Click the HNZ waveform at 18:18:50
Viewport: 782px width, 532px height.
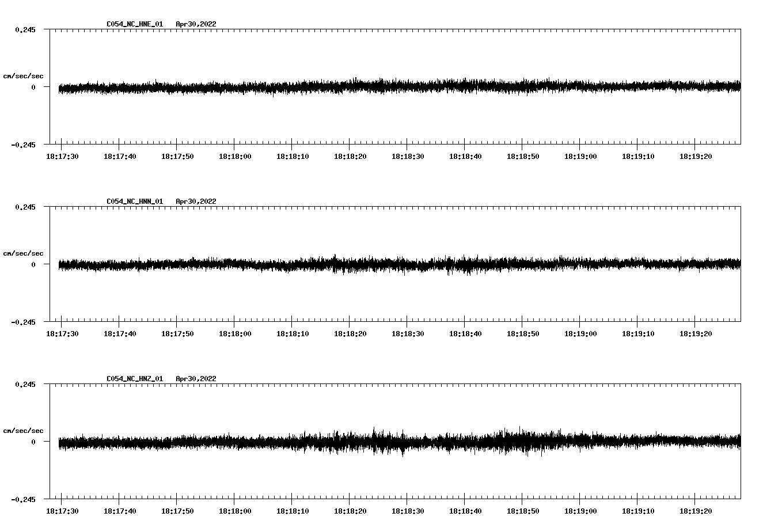tap(522, 442)
